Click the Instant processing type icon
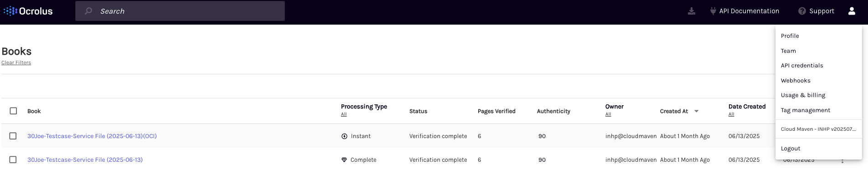The image size is (868, 170). click(x=344, y=136)
